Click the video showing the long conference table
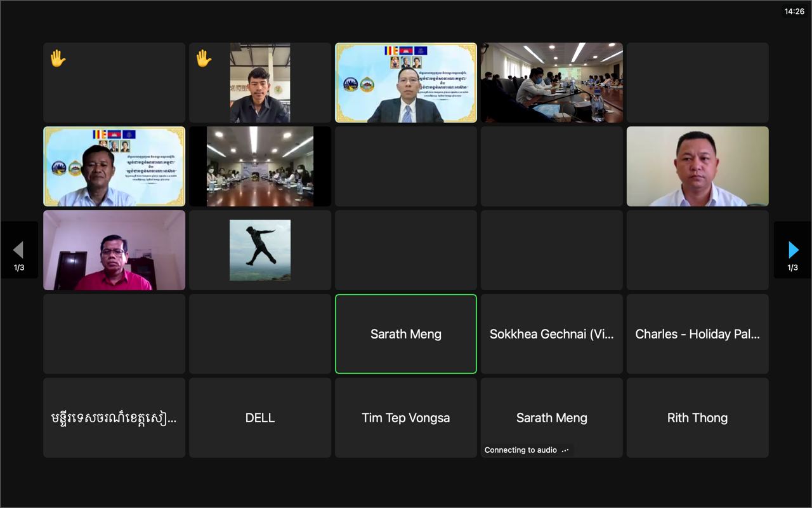The image size is (812, 508). click(260, 166)
